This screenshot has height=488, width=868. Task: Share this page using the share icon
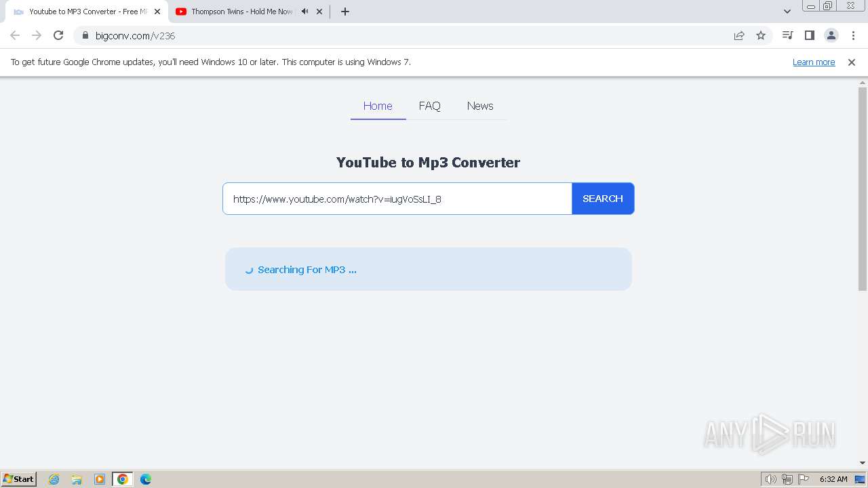tap(739, 35)
